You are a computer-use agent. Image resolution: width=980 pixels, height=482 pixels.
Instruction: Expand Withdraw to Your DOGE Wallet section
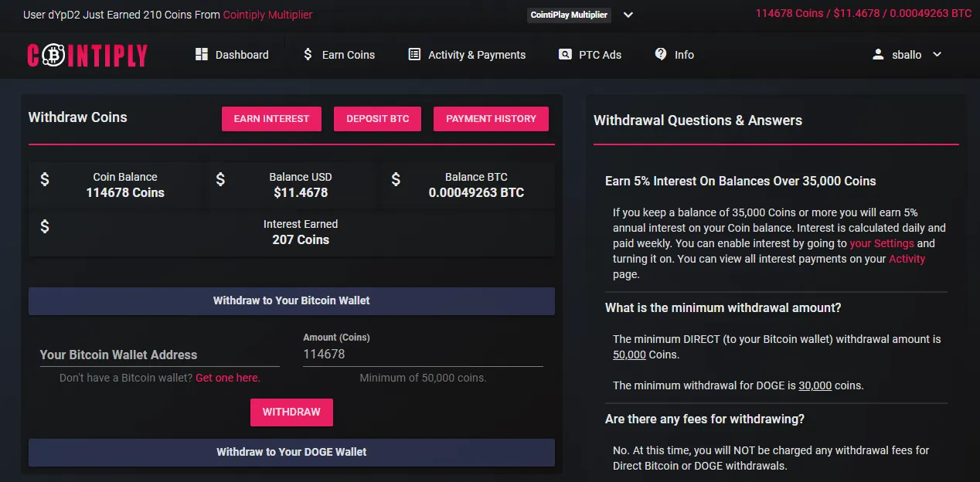(291, 452)
